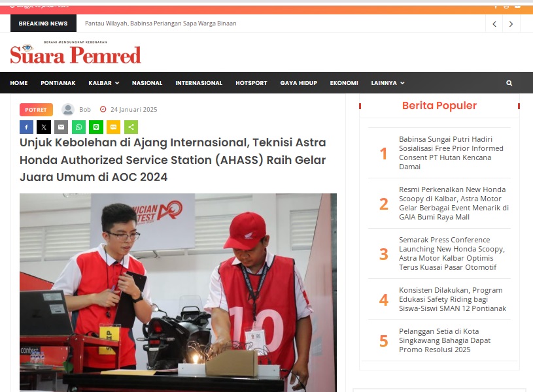533x392 pixels.
Task: Expand the LAINNYA menu dropdown
Action: tap(388, 83)
